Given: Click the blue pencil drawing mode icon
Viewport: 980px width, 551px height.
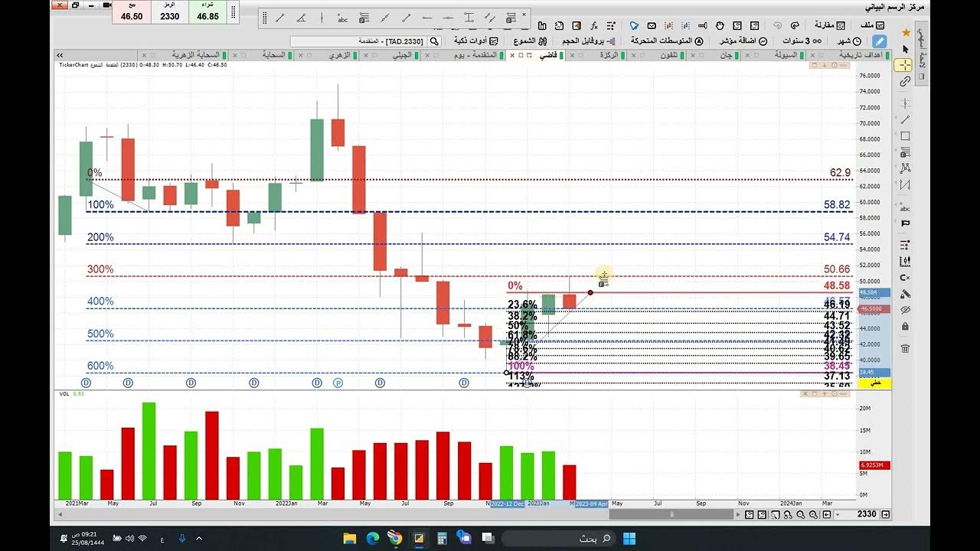Looking at the screenshot, I should (x=880, y=41).
